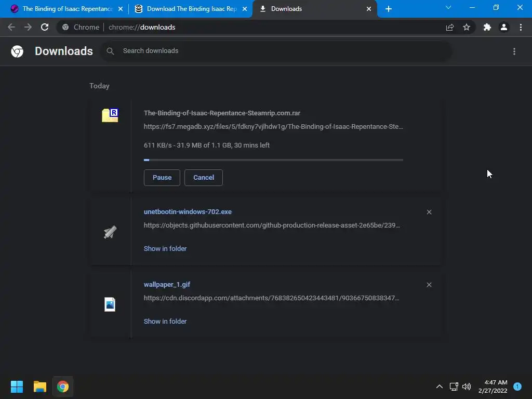
Task: Open the Extensions puzzle icon
Action: (487, 27)
